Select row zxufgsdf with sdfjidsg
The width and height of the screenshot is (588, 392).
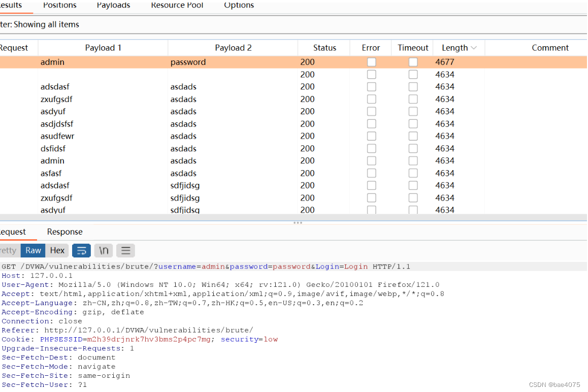(293, 198)
